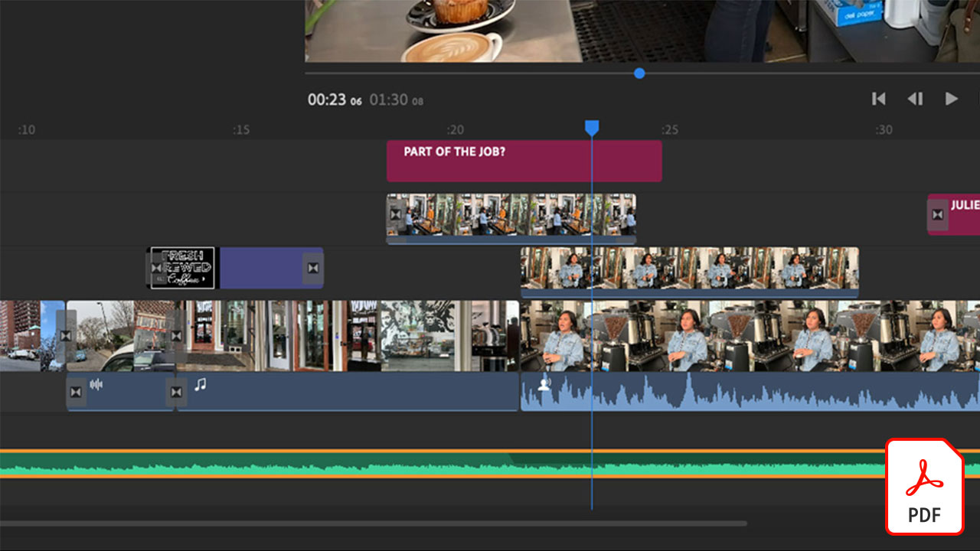Select the JULIE title clip

[x=953, y=214]
